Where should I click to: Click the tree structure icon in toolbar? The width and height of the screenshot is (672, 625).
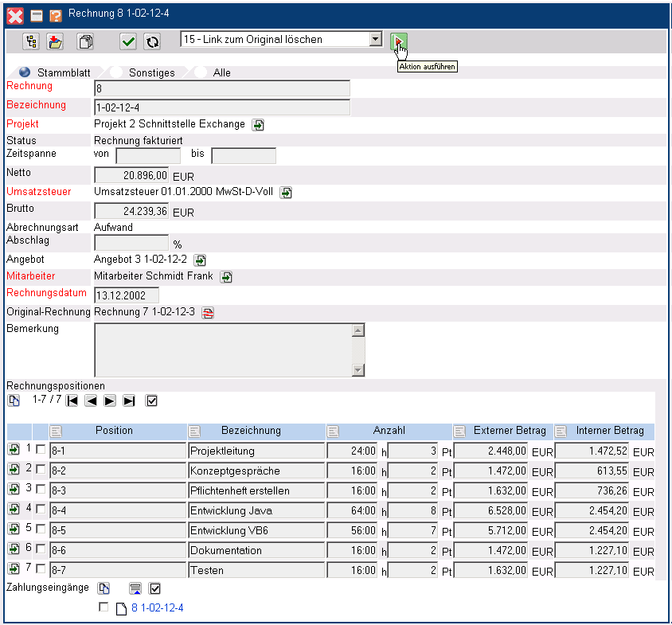tap(30, 41)
